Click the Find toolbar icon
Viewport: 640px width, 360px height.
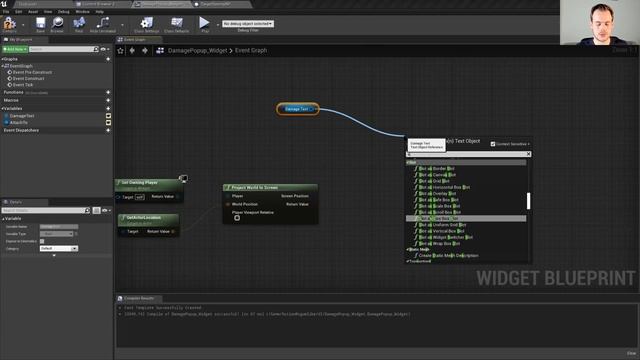(x=79, y=23)
